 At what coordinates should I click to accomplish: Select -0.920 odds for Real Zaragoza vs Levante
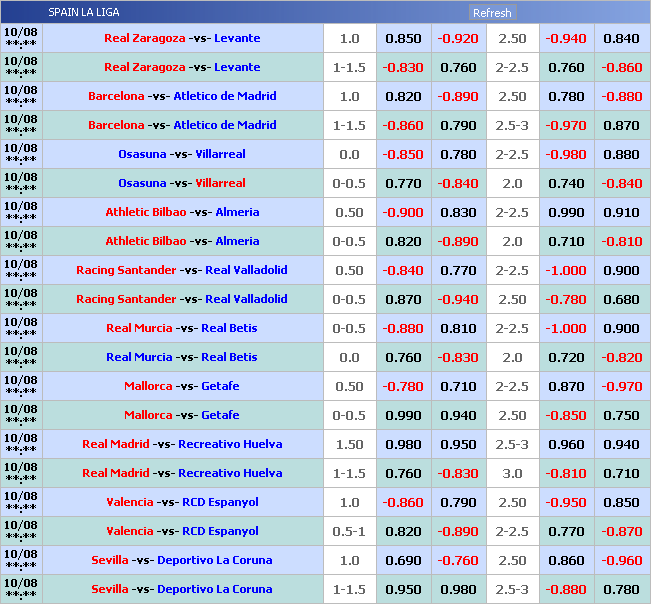coord(458,38)
